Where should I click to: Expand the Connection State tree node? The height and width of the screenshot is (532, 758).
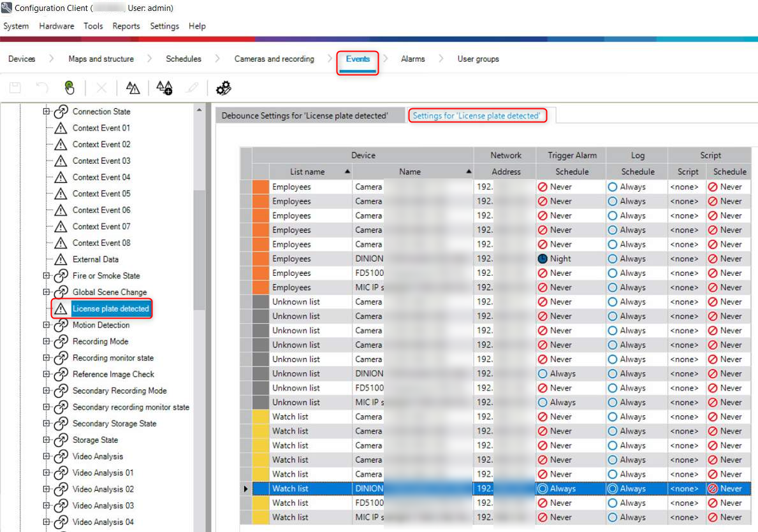(x=47, y=111)
